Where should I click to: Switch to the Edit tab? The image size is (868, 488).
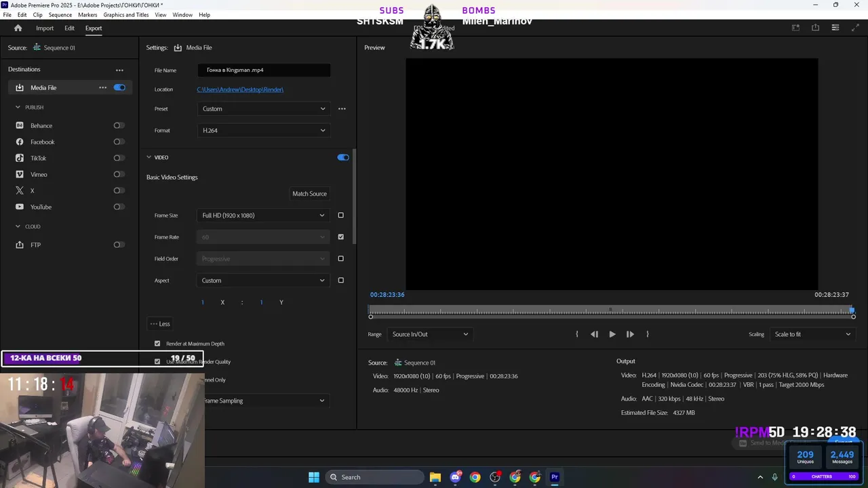coord(69,28)
